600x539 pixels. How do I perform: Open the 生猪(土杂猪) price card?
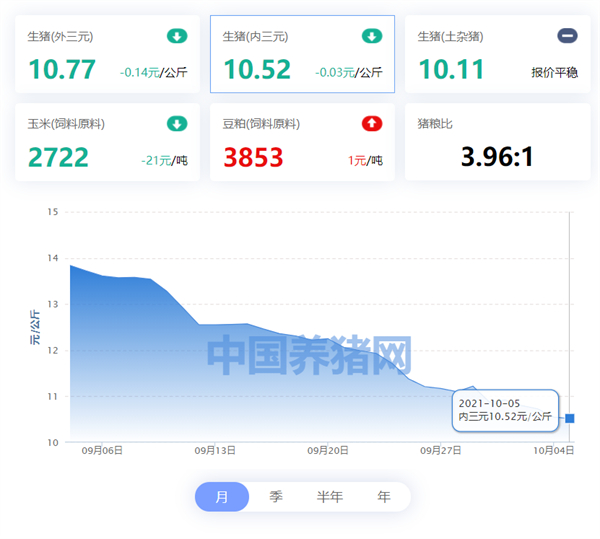click(497, 54)
